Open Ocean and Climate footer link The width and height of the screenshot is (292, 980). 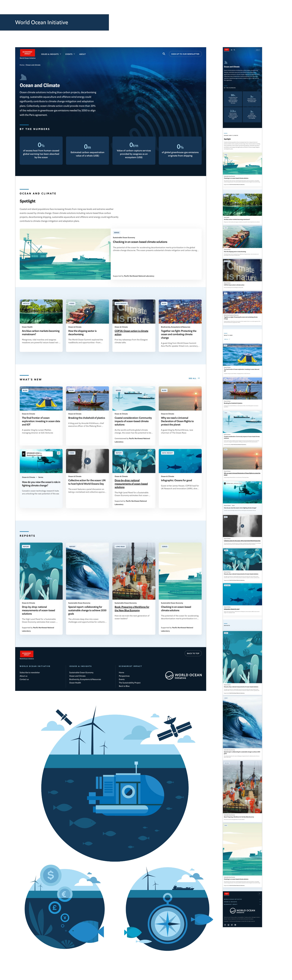(77, 676)
